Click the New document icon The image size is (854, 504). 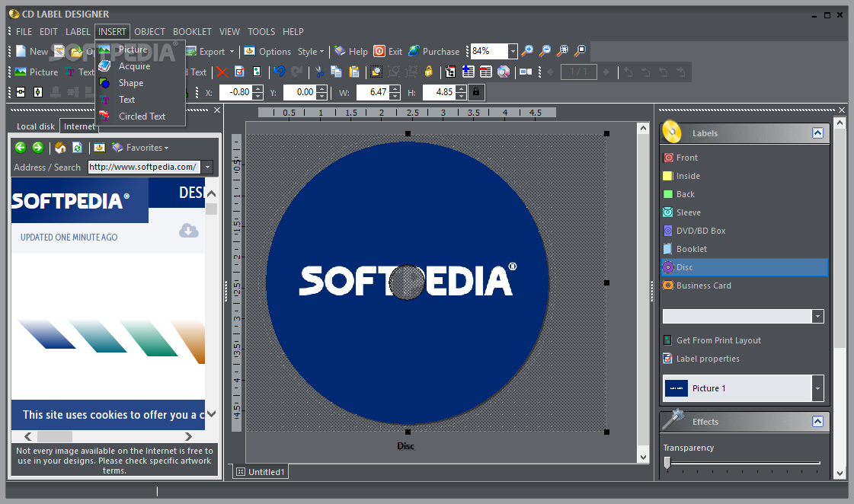21,51
